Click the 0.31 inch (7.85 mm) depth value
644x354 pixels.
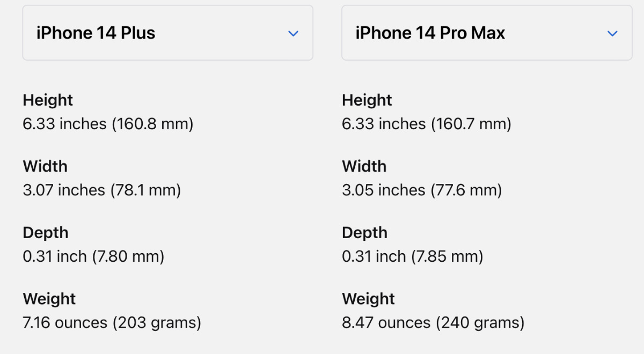[x=413, y=256]
